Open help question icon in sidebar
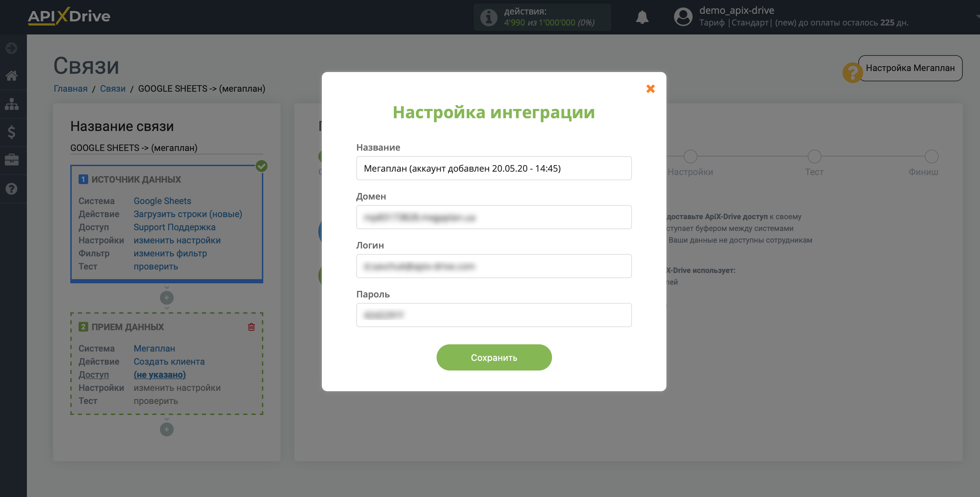980x497 pixels. coord(11,189)
